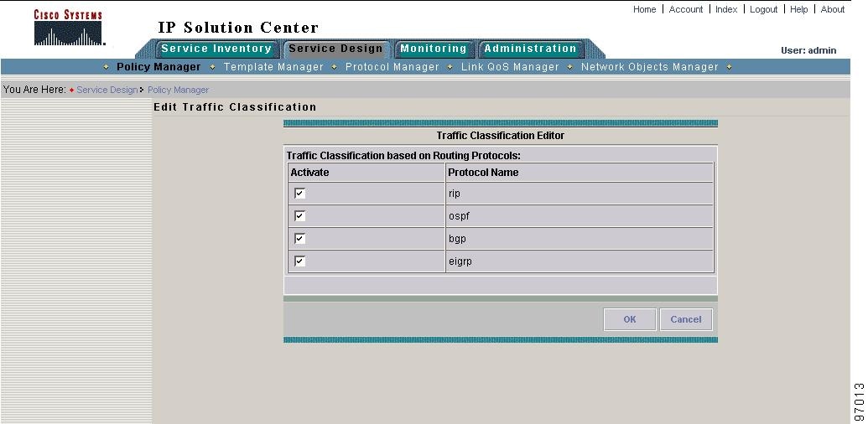Open Network Objects Manager
868x424 pixels.
pos(649,67)
